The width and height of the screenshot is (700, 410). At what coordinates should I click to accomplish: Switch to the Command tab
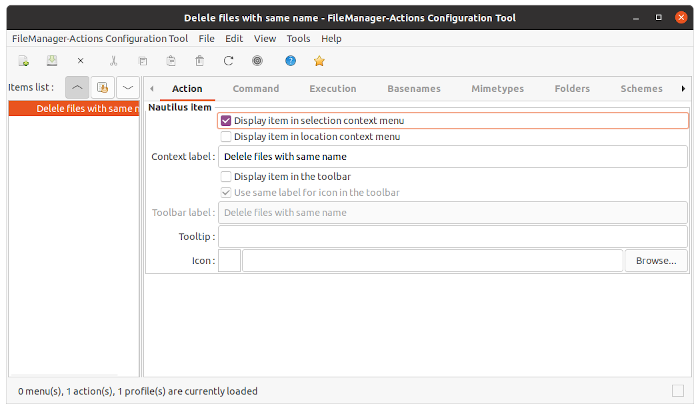pyautogui.click(x=256, y=89)
